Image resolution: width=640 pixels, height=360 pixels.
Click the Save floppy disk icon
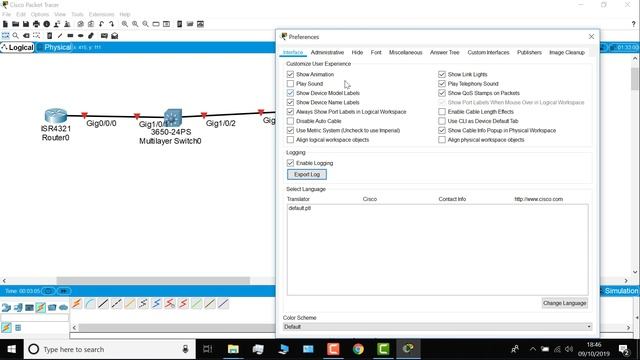(x=26, y=24)
